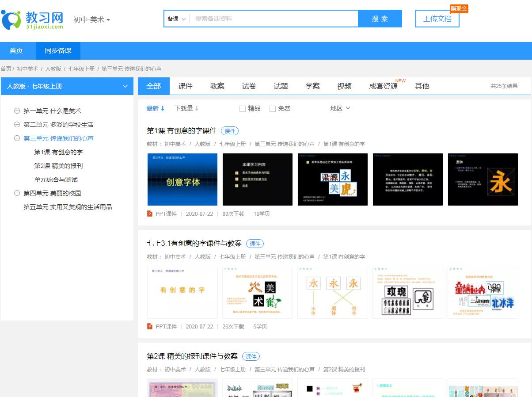
Task: Click the 教习网 logo icon
Action: point(11,19)
